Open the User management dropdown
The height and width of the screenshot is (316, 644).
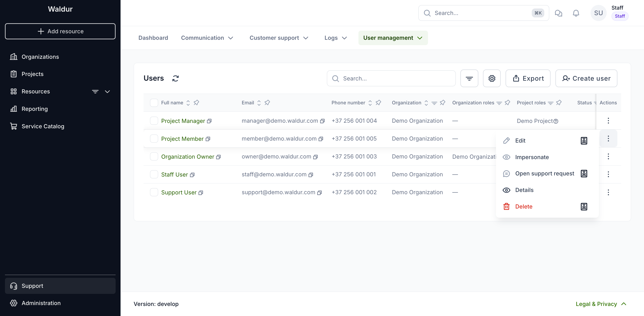pyautogui.click(x=393, y=38)
